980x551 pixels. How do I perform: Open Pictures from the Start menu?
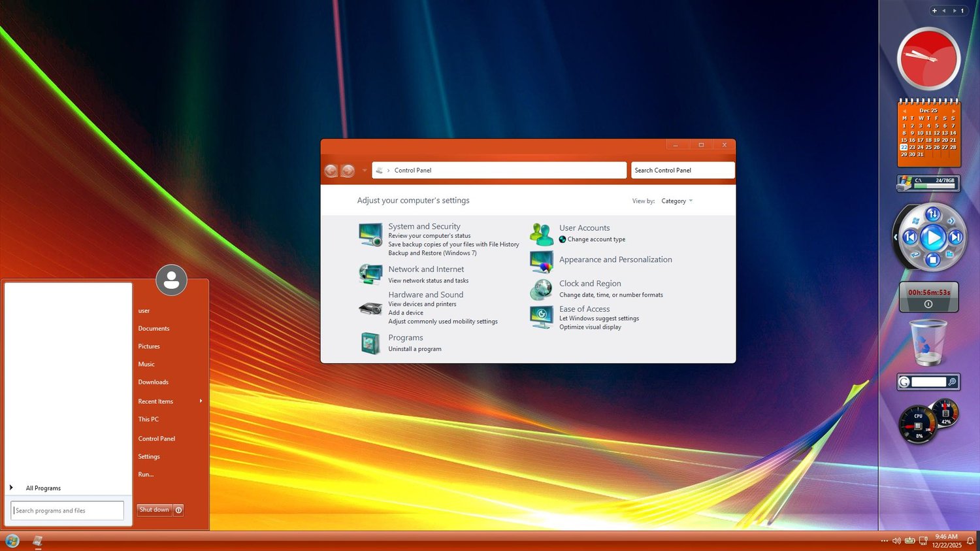(x=149, y=346)
